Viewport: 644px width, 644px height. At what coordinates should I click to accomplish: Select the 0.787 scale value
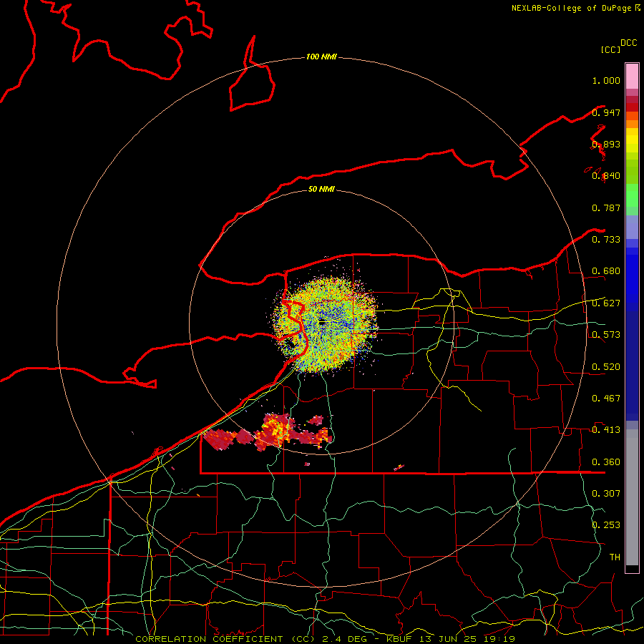[x=606, y=208]
